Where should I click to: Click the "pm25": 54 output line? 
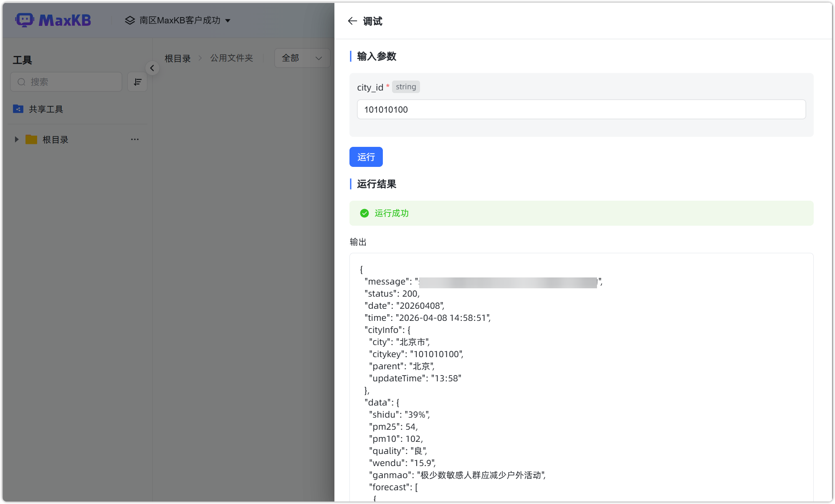pos(393,427)
